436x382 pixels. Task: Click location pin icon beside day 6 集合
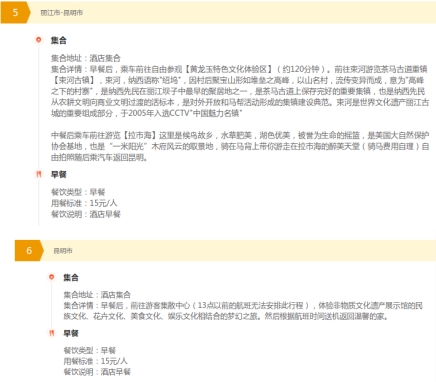(51, 277)
